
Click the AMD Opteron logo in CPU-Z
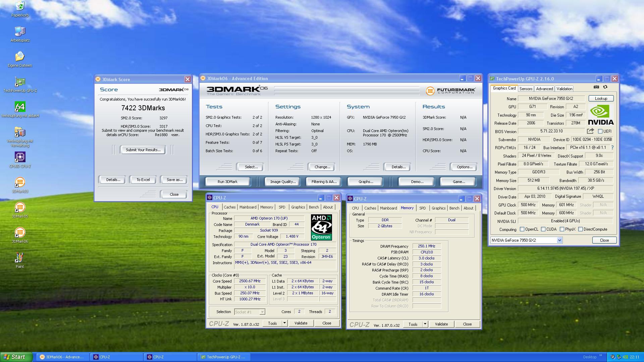(321, 227)
